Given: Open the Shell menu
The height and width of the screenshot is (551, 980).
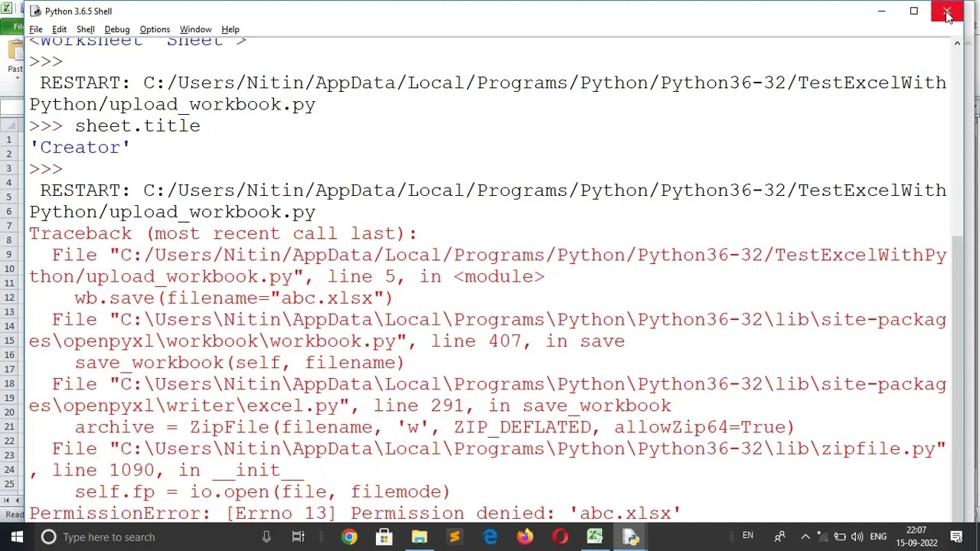Looking at the screenshot, I should (x=85, y=29).
